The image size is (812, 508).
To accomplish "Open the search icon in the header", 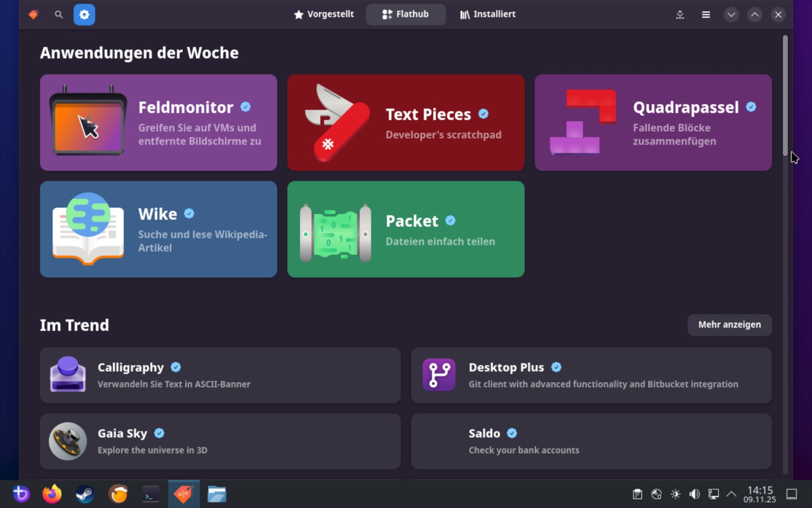I will tap(58, 14).
